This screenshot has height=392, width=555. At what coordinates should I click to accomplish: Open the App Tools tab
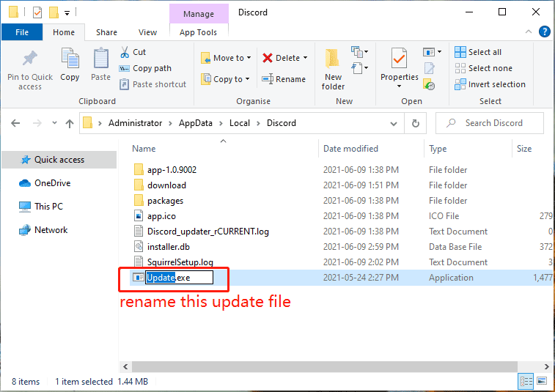point(198,32)
